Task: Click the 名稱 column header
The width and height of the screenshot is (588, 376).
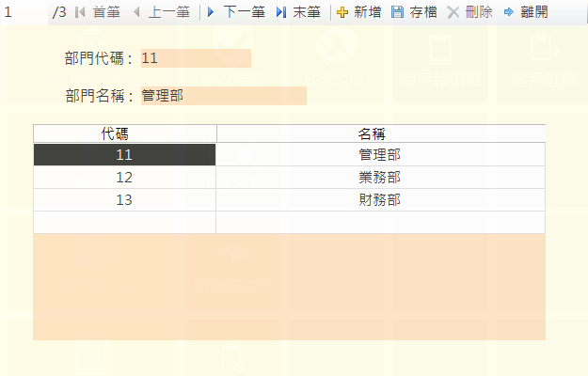Action: [380, 133]
